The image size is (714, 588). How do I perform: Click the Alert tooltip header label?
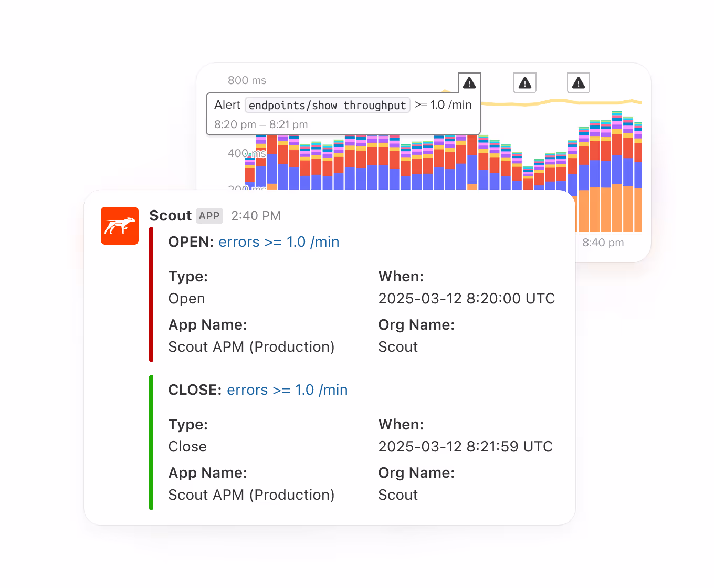tap(227, 104)
